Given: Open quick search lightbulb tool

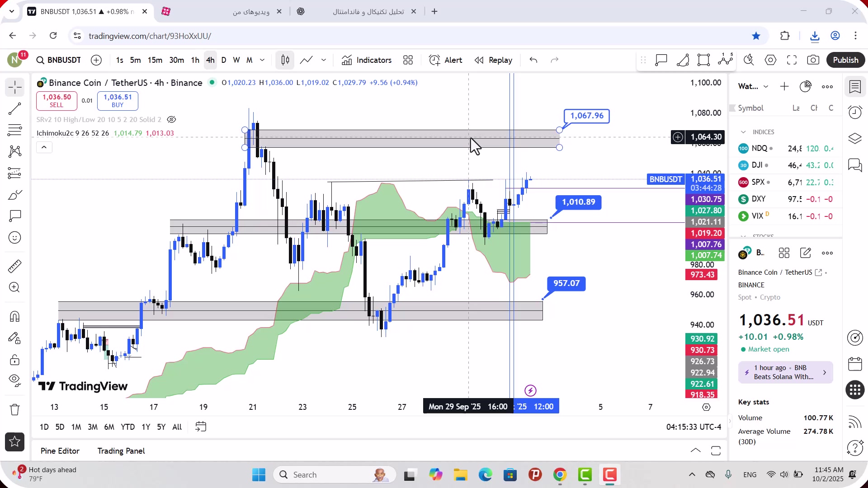Looking at the screenshot, I should pyautogui.click(x=749, y=60).
